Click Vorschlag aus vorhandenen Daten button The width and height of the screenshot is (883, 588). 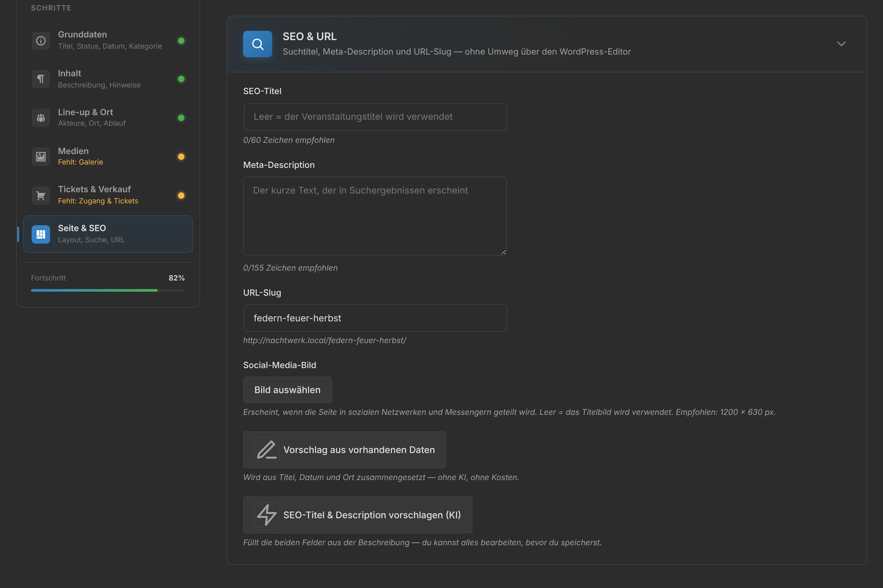coord(344,450)
